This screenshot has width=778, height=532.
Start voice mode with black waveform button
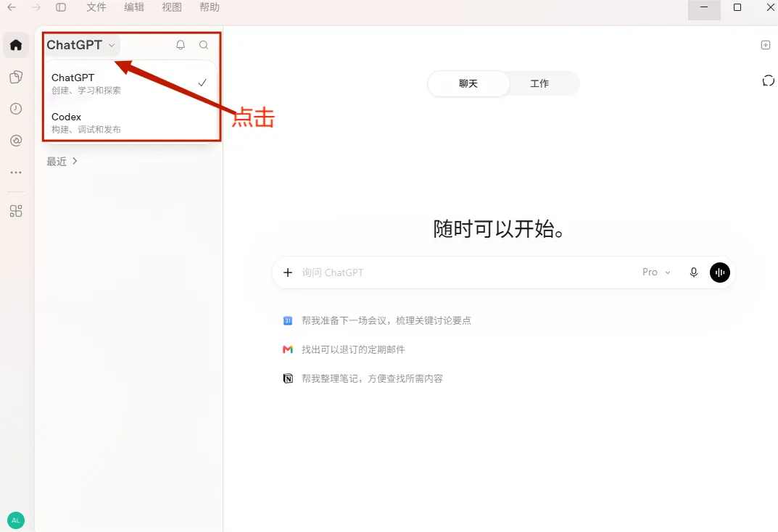[x=719, y=273]
